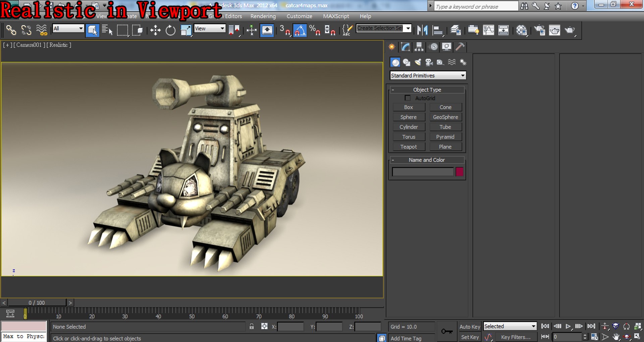Switch to the Motion panel tab
644x342 pixels.
click(x=433, y=47)
